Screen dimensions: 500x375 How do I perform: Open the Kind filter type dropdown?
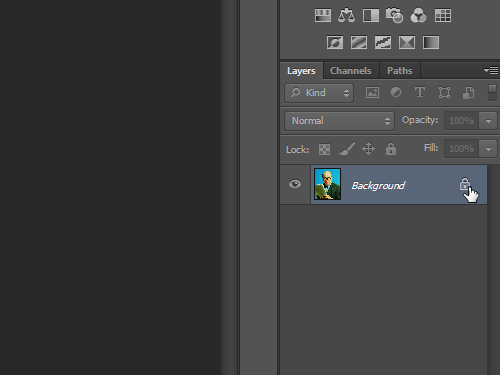[319, 93]
